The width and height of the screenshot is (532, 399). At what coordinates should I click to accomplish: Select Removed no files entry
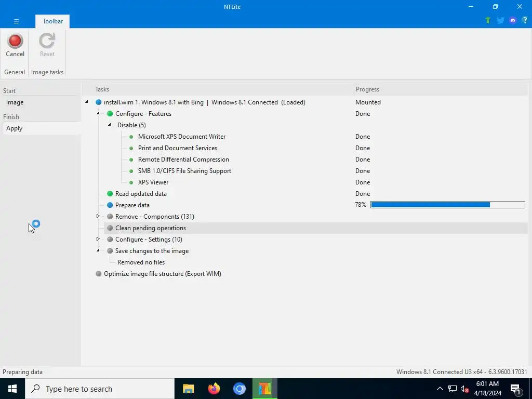141,262
